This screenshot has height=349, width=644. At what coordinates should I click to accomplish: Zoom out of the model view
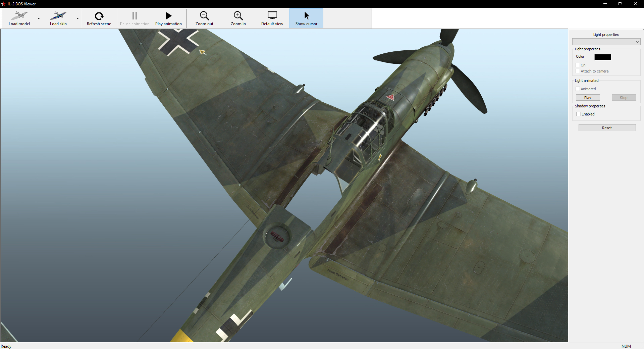click(x=204, y=18)
